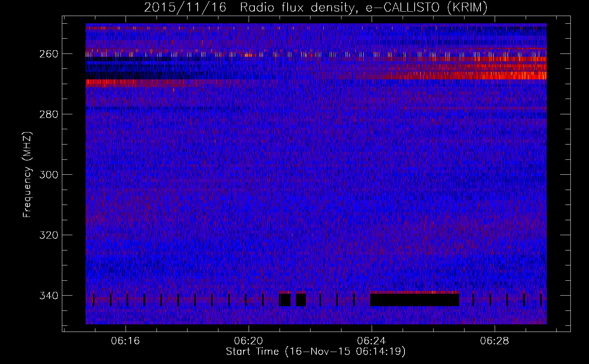Click the 'Start Time (16-Nov-15 06:14:19)' label

[316, 352]
